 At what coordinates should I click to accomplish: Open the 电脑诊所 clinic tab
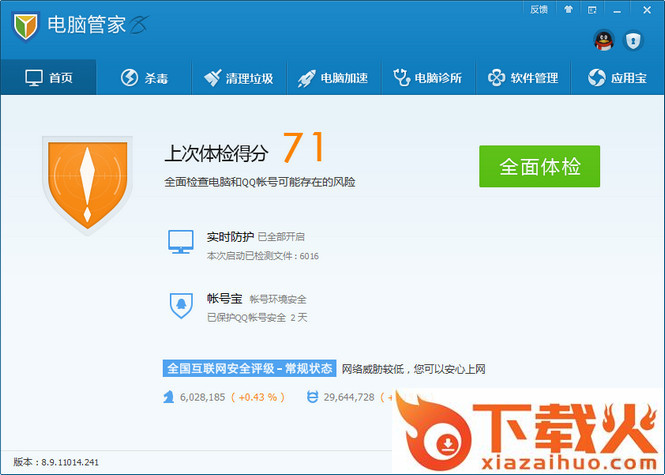[429, 77]
